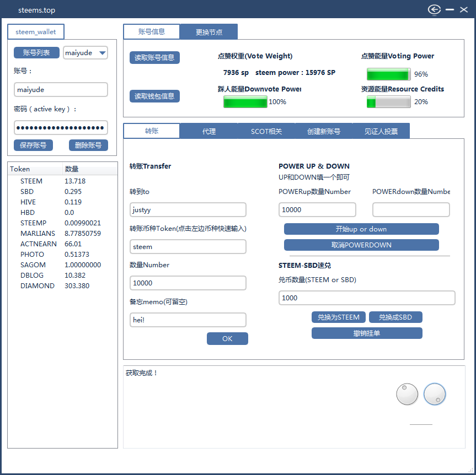Click the 账号列表 button
Image resolution: width=476 pixels, height=475 pixels.
coord(36,52)
